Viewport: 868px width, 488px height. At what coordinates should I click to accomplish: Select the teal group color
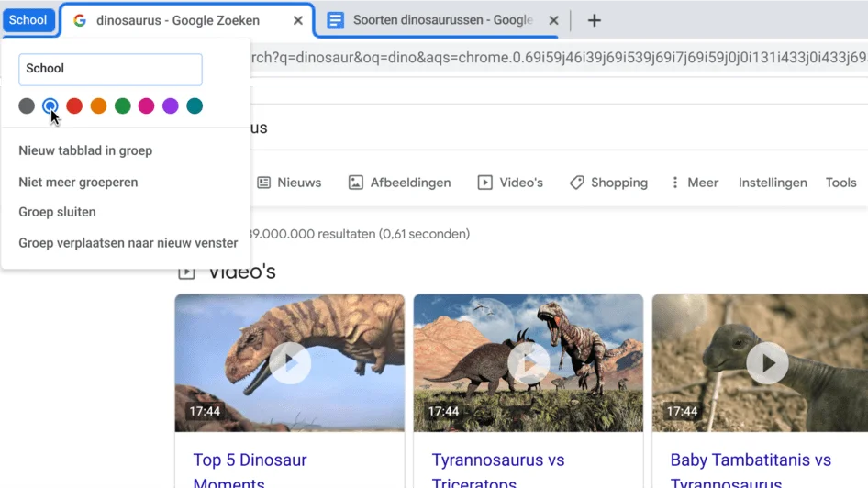[x=195, y=105]
